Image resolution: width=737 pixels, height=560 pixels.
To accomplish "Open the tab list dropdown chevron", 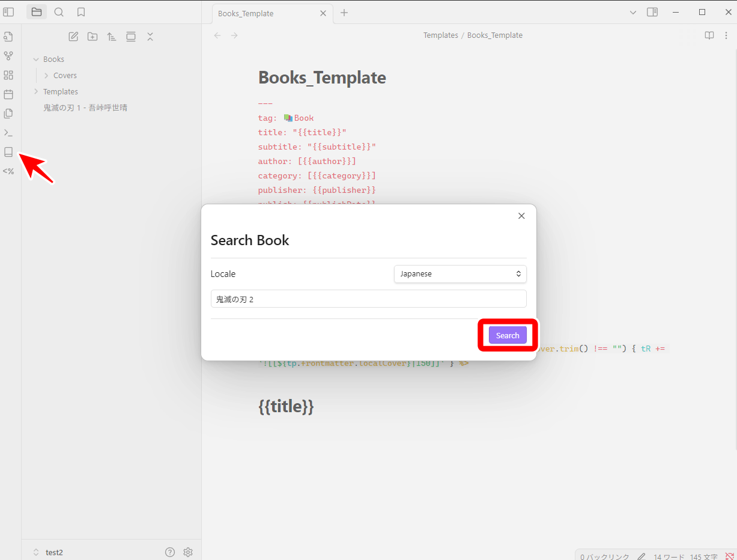I will [633, 12].
